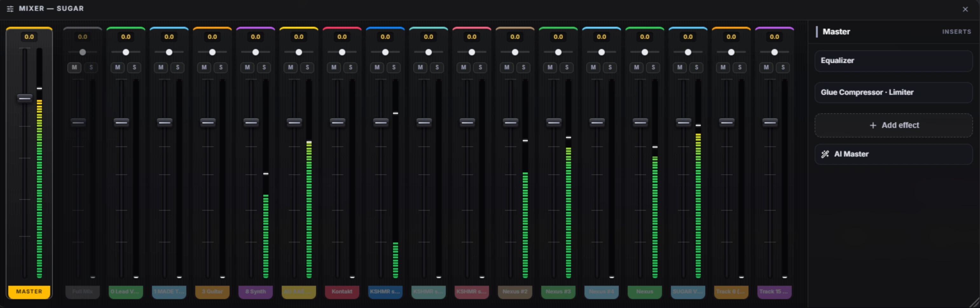Screen dimensions: 980x308
Task: Click the Master volume fader handle
Action: point(25,98)
